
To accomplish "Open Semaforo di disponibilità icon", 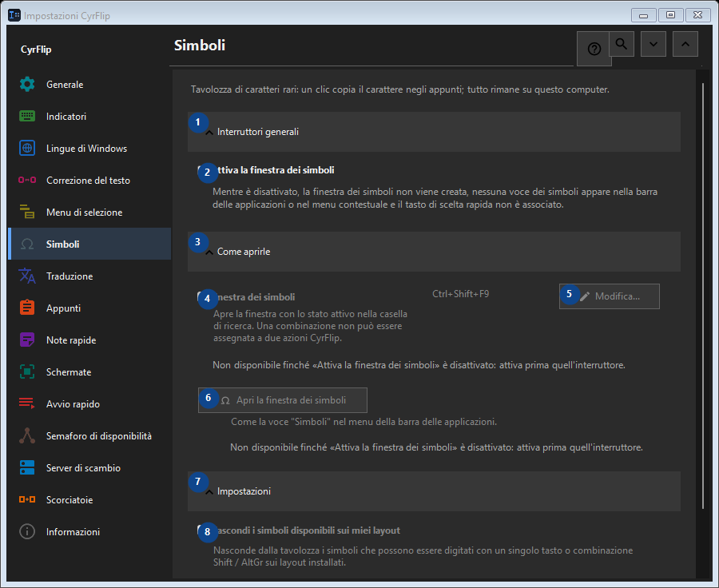I will point(27,436).
